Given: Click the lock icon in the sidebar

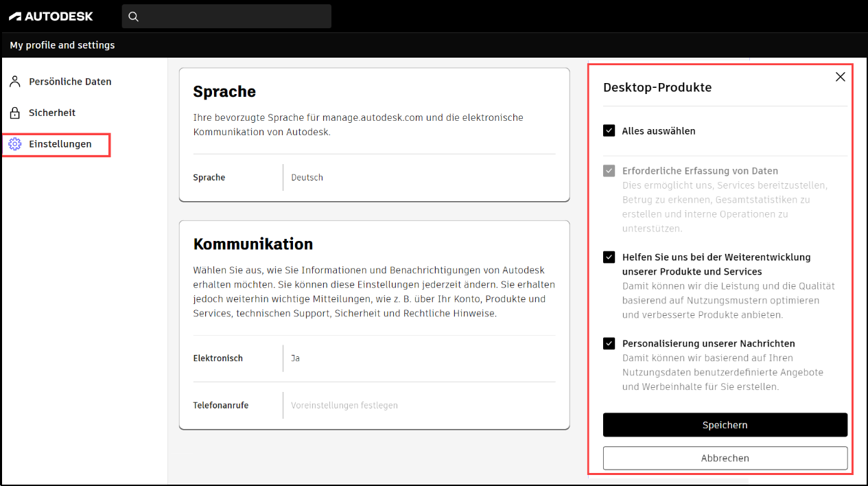Looking at the screenshot, I should [15, 113].
